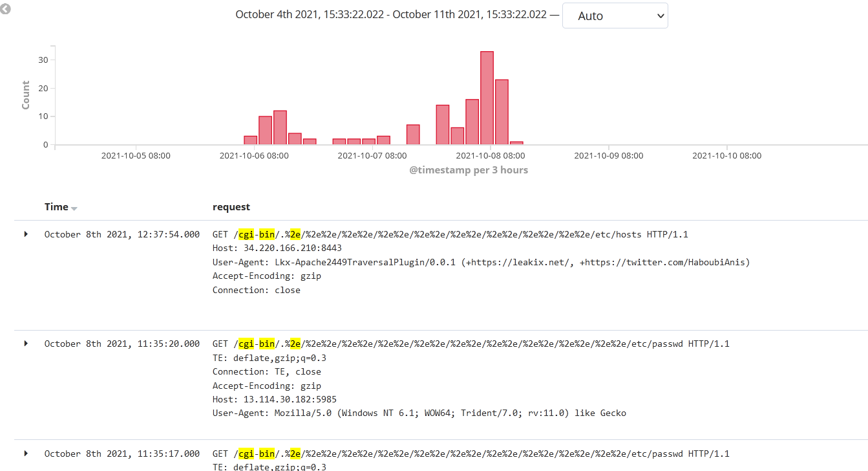Click the histogram bar reaching about 16
The height and width of the screenshot is (471, 868).
tap(472, 122)
